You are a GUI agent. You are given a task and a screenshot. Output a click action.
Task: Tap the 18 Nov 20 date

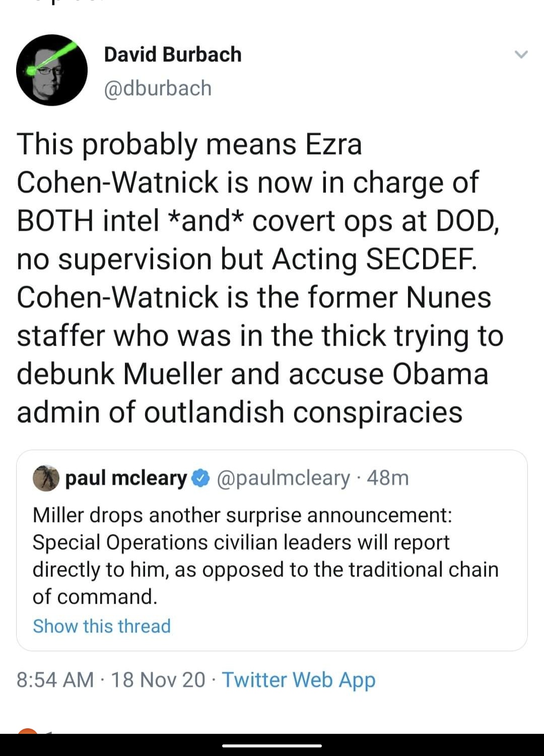[x=158, y=679]
